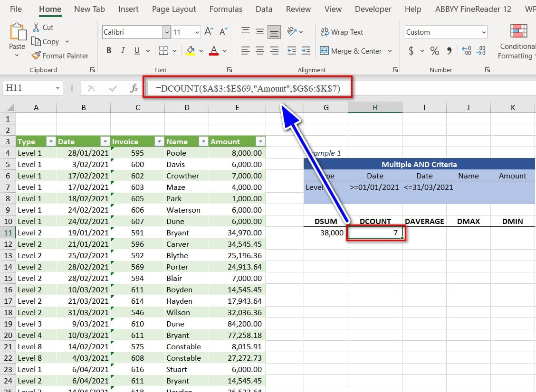
Task: Click the Increase Decimal icon
Action: point(466,51)
